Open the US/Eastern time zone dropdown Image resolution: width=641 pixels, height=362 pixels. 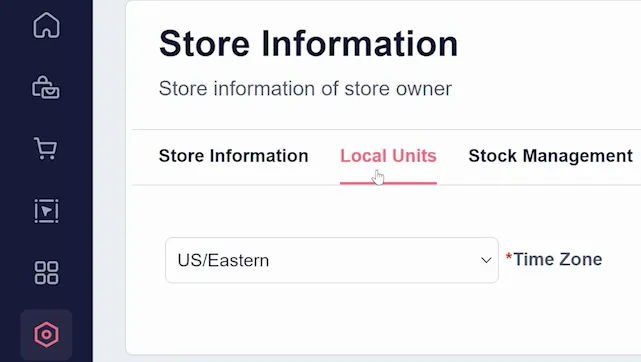332,260
